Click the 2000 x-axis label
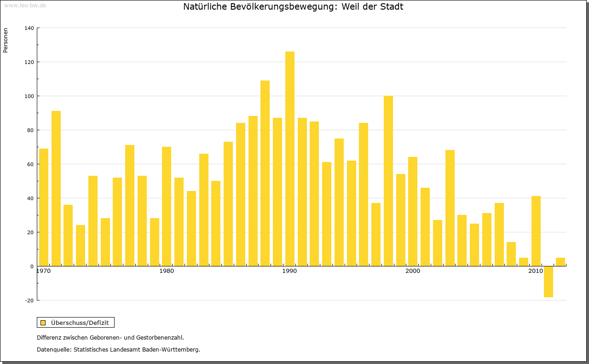Screen dimensions: 589x364 coord(413,271)
